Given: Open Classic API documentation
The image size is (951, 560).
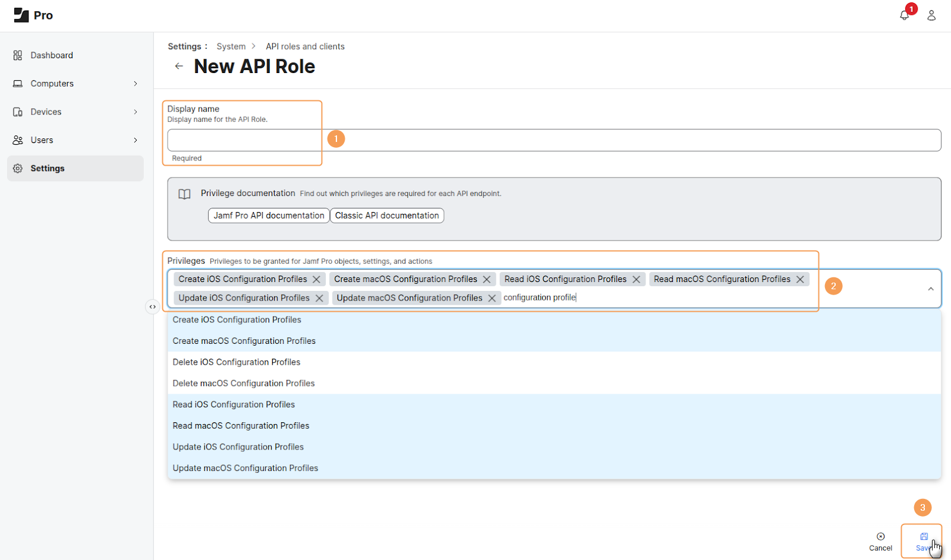Looking at the screenshot, I should [387, 216].
